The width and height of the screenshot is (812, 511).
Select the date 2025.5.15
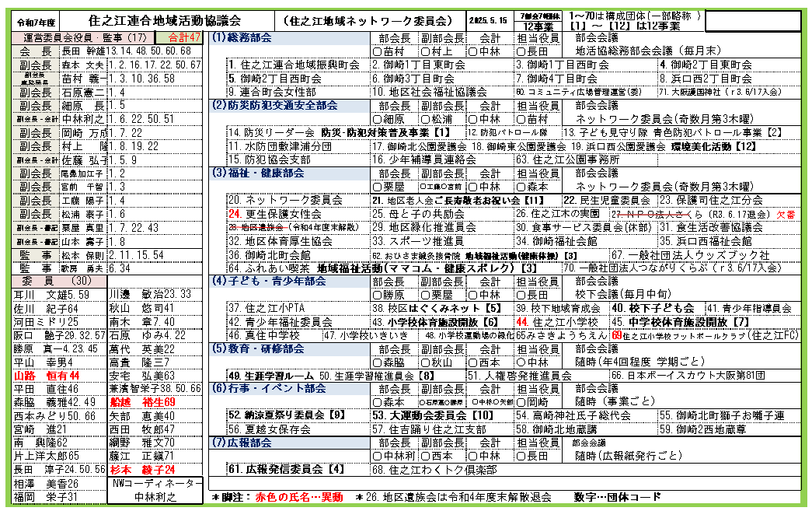click(488, 21)
